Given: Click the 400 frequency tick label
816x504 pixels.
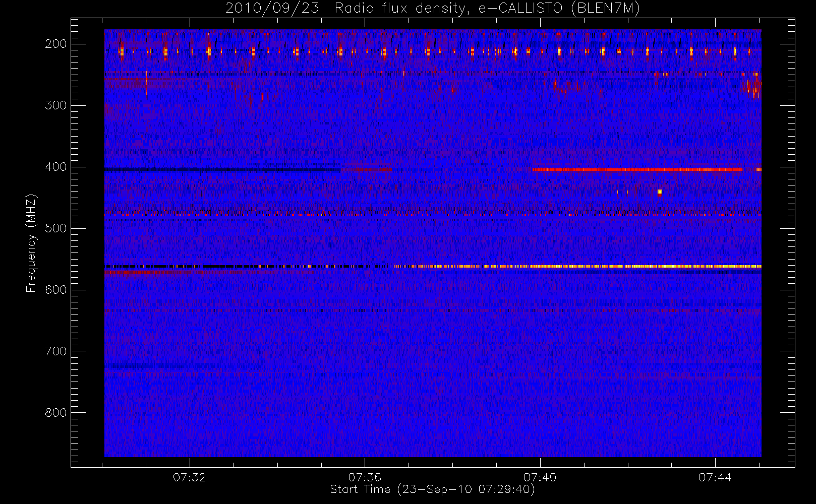Looking at the screenshot, I should click(x=55, y=167).
